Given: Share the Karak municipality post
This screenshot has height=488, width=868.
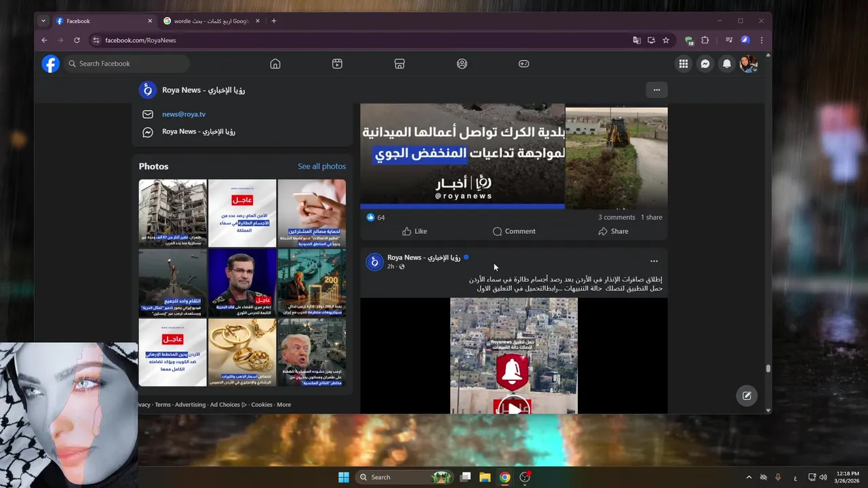Looking at the screenshot, I should coord(613,231).
